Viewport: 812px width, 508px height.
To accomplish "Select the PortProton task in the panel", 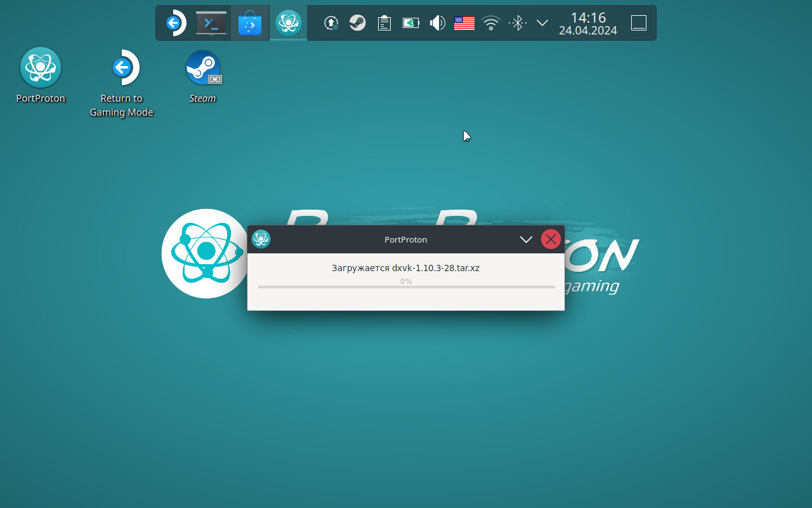I will pos(289,23).
